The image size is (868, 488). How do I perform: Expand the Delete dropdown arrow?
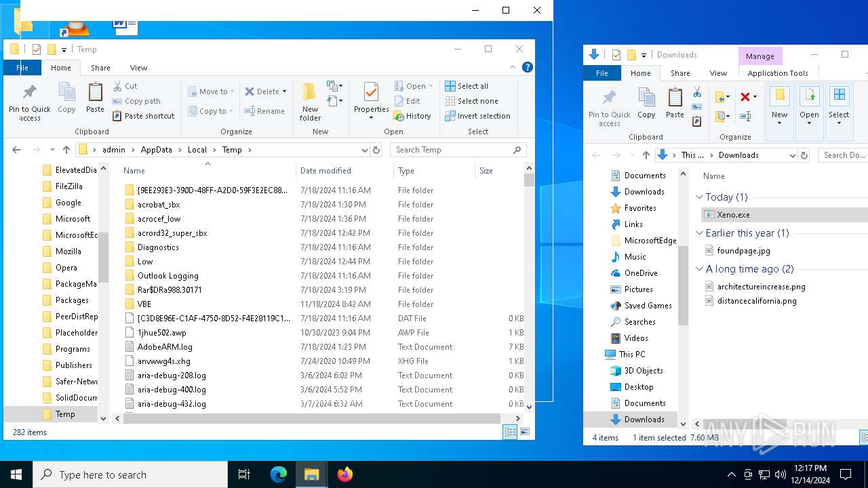pyautogui.click(x=284, y=91)
